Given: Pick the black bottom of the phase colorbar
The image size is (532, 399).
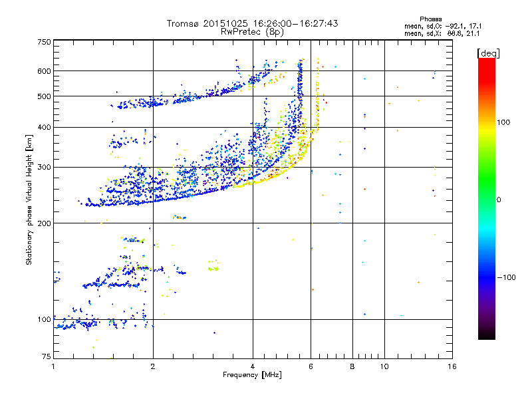Looking at the screenshot, I should click(x=487, y=336).
